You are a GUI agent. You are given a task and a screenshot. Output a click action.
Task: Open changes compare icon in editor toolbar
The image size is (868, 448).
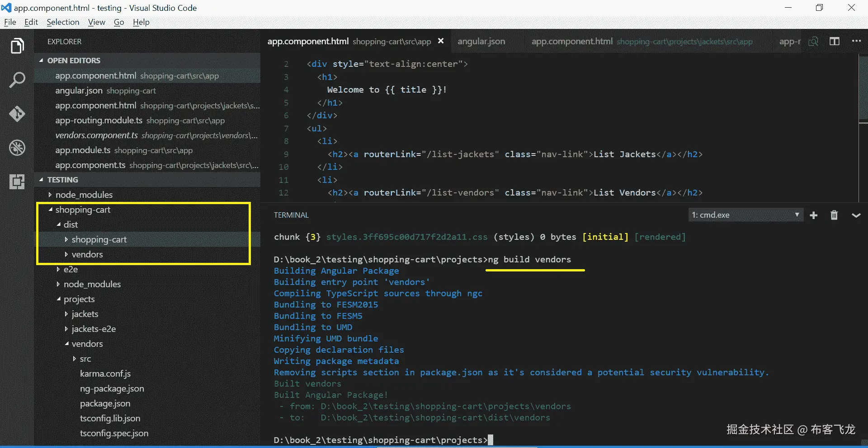pos(813,41)
